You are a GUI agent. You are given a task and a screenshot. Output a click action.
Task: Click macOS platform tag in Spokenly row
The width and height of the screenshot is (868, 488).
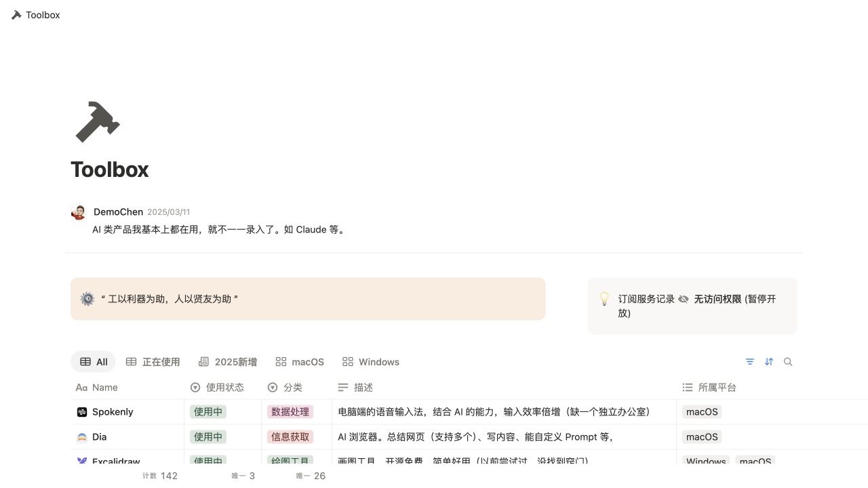[702, 412]
